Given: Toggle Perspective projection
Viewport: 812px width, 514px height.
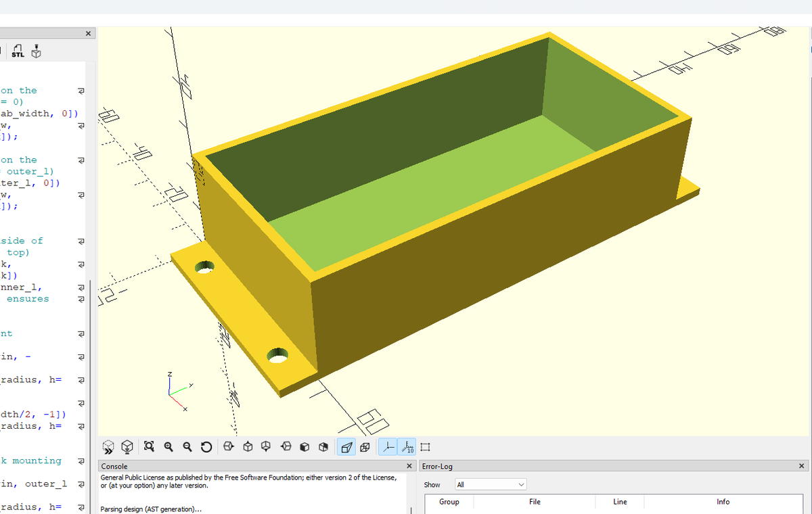Looking at the screenshot, I should (346, 446).
